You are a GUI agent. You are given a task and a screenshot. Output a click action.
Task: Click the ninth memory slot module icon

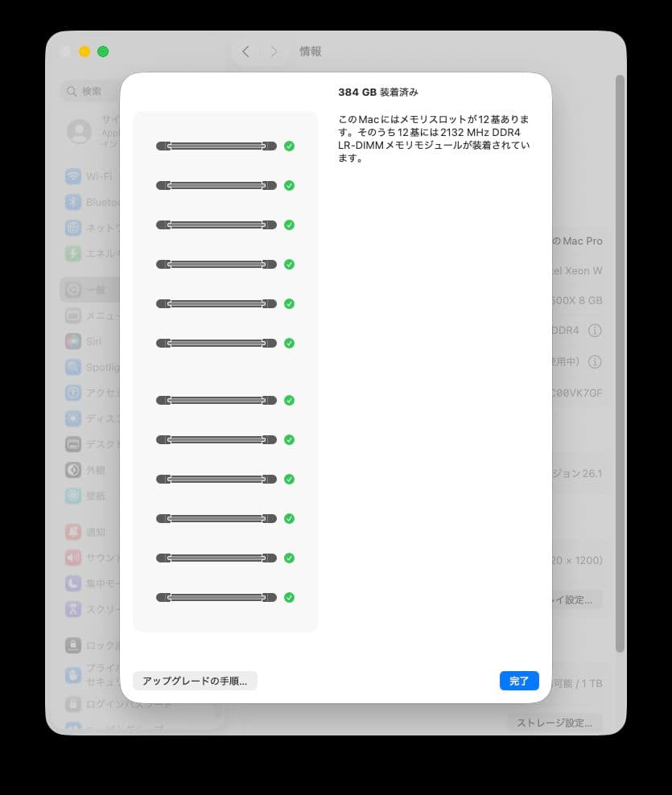coord(216,479)
